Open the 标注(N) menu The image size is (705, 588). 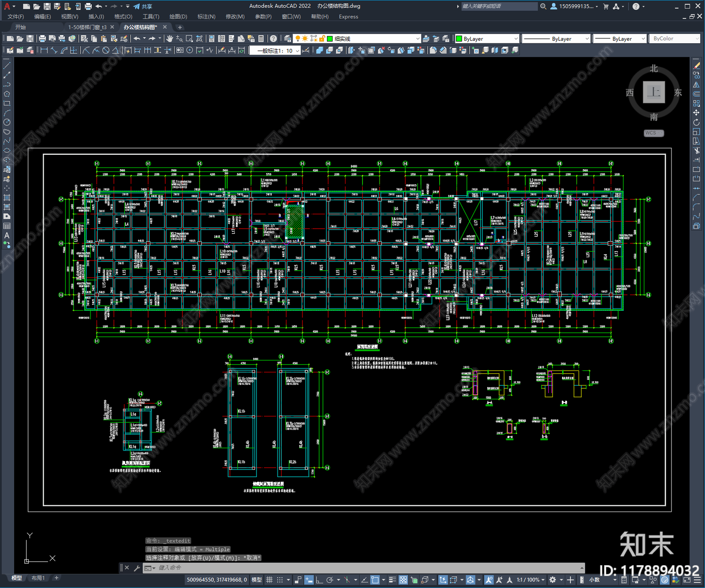(x=206, y=17)
